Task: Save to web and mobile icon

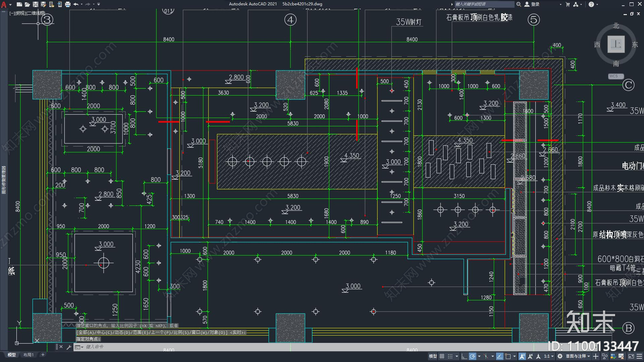Action: 60,4
